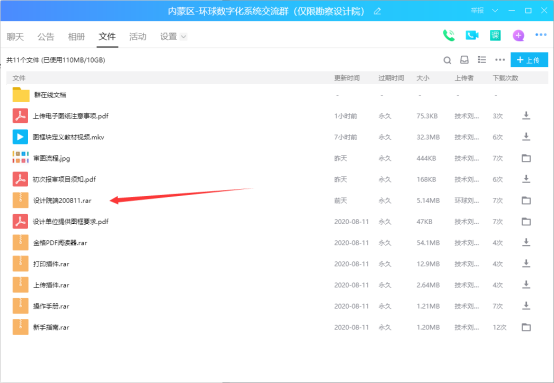
Task: Select file name 操作手册.rar
Action: click(51, 306)
